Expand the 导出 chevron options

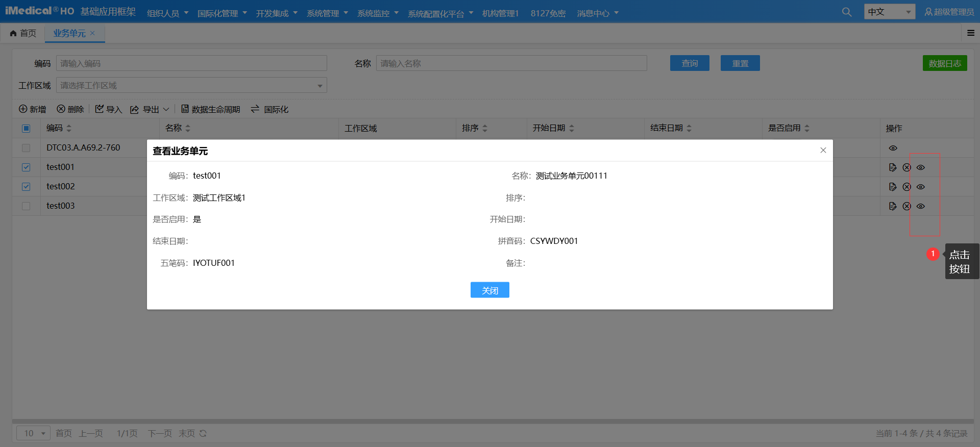(x=166, y=109)
